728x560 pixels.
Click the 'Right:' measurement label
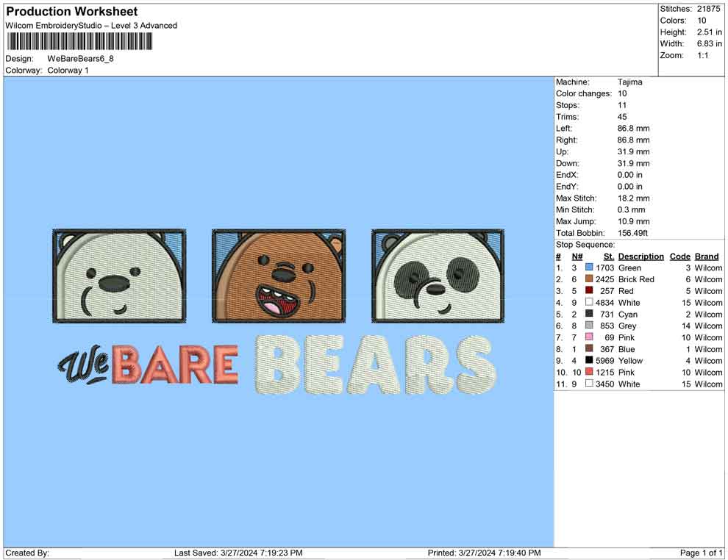[567, 140]
